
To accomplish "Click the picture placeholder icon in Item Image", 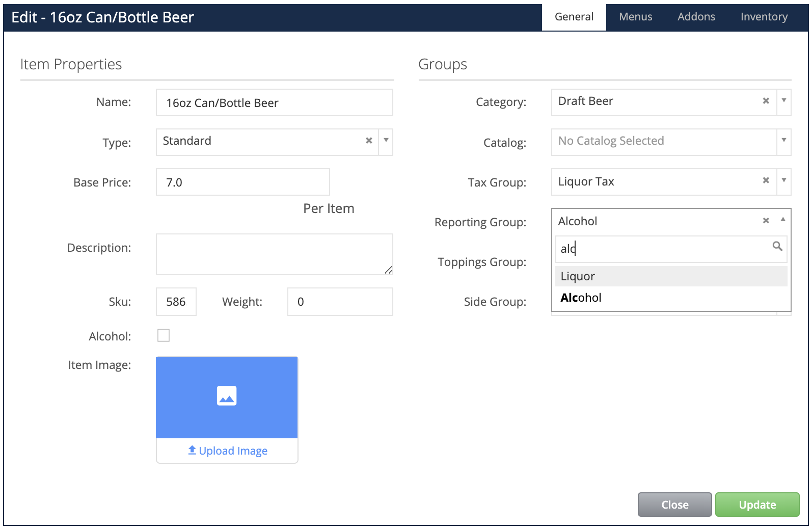I will 227,396.
